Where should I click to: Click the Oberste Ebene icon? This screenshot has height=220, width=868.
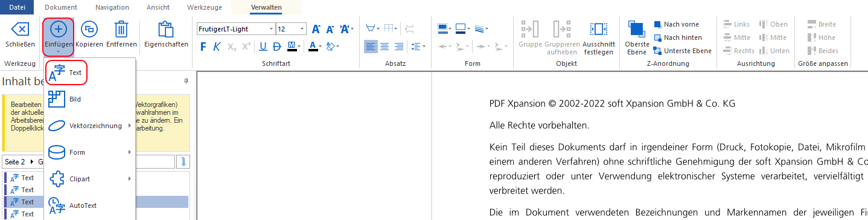point(636,29)
